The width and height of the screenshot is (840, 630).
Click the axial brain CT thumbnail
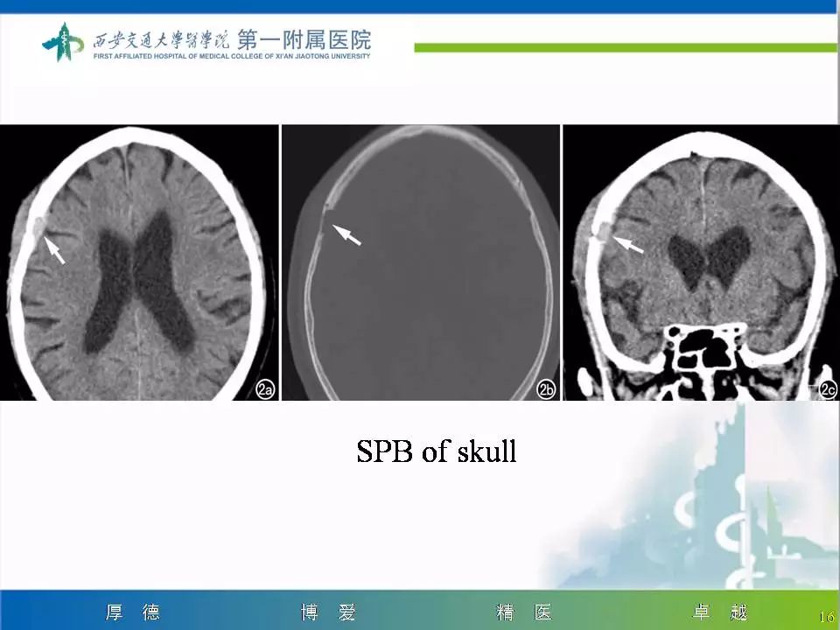tap(140, 262)
